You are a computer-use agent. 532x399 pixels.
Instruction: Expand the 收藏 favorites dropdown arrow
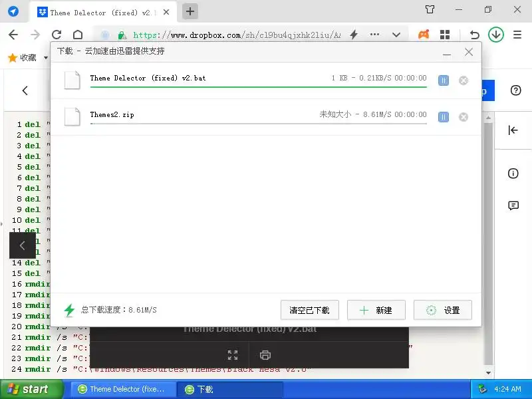pyautogui.click(x=46, y=58)
